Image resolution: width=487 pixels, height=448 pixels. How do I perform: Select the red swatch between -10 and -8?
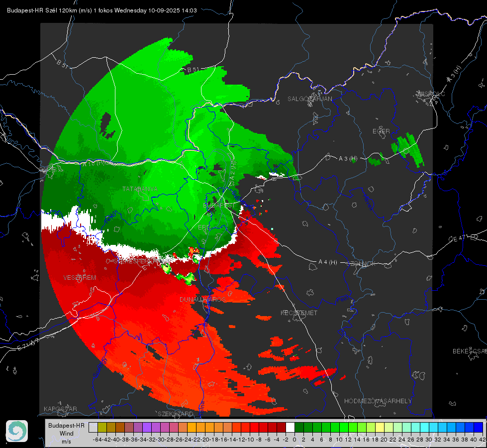[254, 428]
